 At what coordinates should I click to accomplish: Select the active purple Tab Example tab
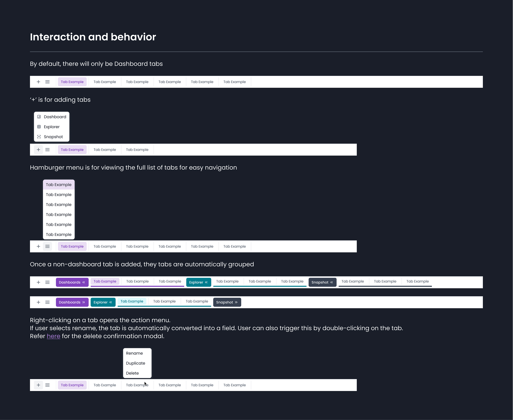pos(72,82)
